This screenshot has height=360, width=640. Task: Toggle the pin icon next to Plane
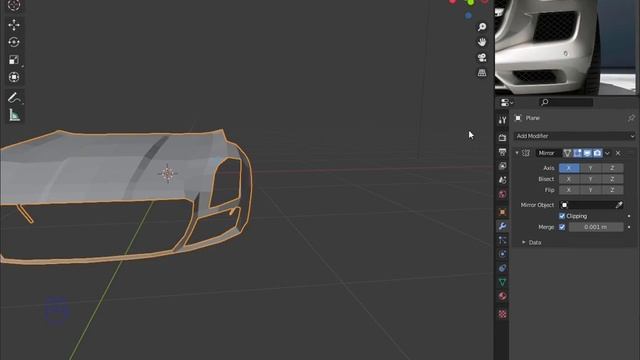(x=631, y=118)
